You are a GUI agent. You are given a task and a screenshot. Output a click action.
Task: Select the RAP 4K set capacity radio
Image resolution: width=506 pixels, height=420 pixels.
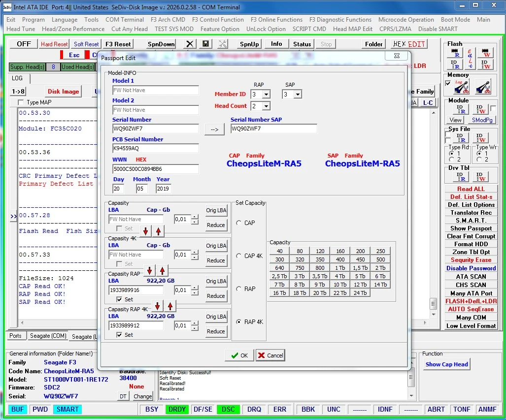pos(239,322)
